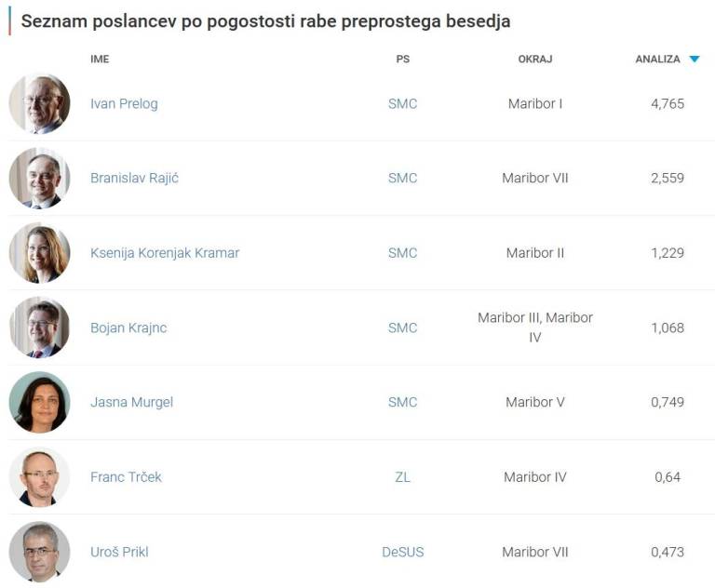Click Jasna Murgel's profile picture
Screen dimensions: 715x588
(x=40, y=402)
